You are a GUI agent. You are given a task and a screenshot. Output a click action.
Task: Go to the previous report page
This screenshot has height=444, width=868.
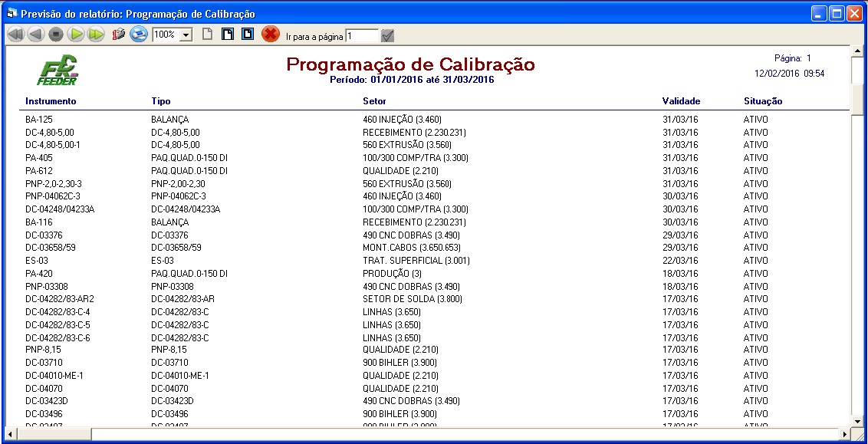(x=35, y=35)
